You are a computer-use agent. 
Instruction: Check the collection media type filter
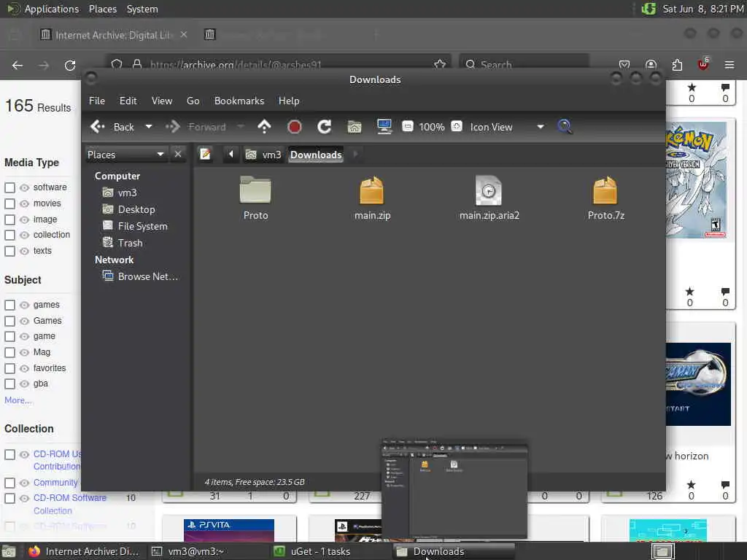pyautogui.click(x=9, y=235)
